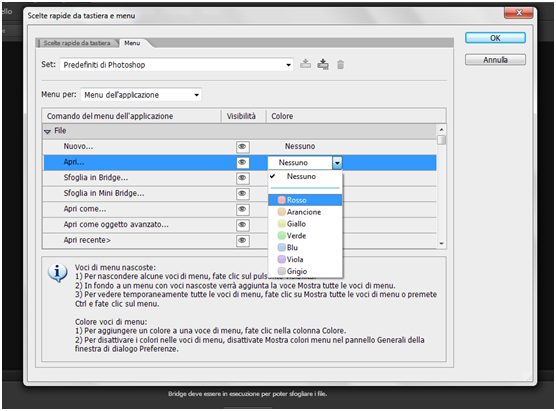Viewport: 556px width, 411px height.
Task: Click the Visibilità column header
Action: click(243, 116)
